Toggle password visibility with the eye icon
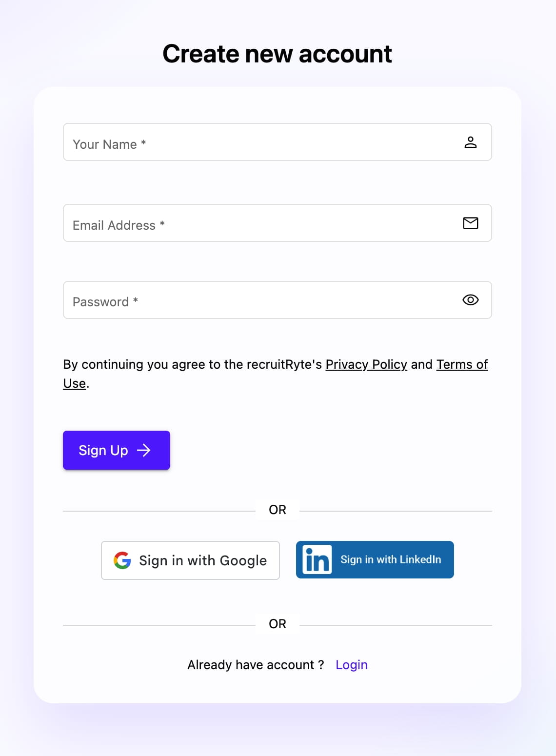The image size is (556, 756). [470, 300]
